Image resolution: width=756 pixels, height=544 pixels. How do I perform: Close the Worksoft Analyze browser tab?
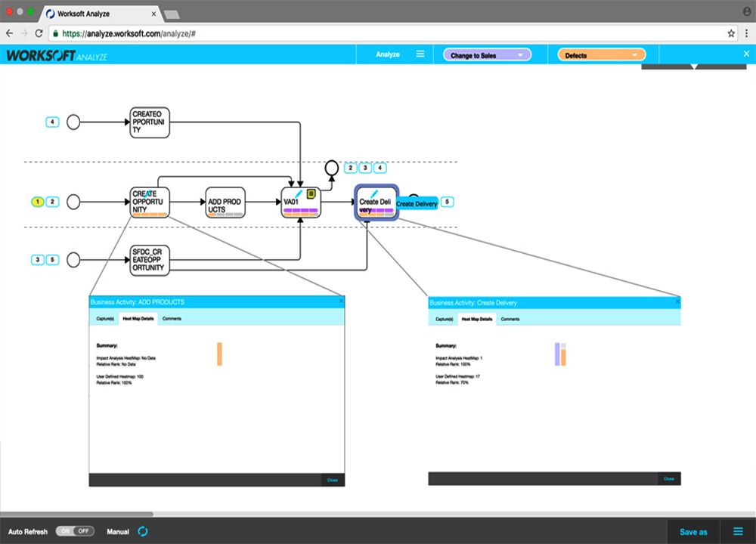click(x=153, y=14)
